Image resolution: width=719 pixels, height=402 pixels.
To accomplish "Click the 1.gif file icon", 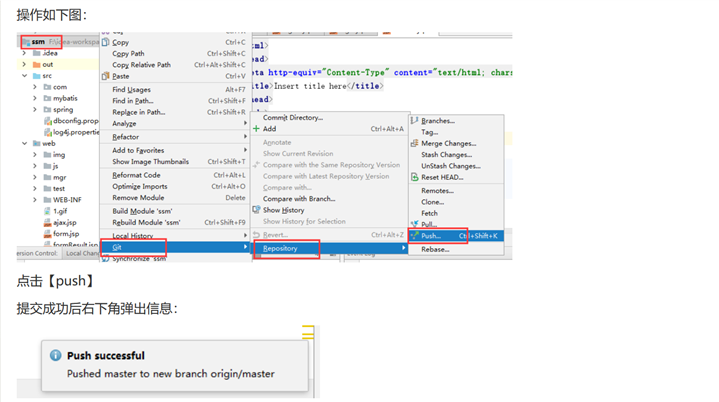I will 47,211.
